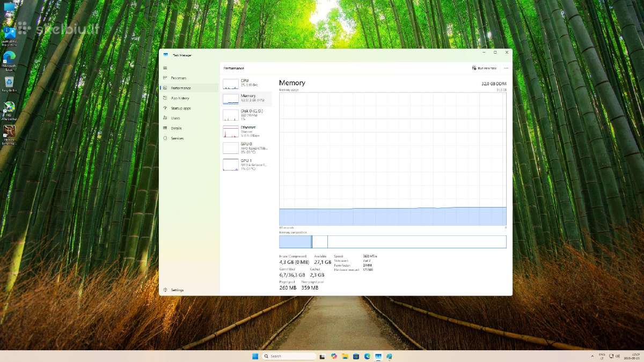The image size is (644, 362).
Task: Click the Cached 2,3 GB value
Action: 317,275
